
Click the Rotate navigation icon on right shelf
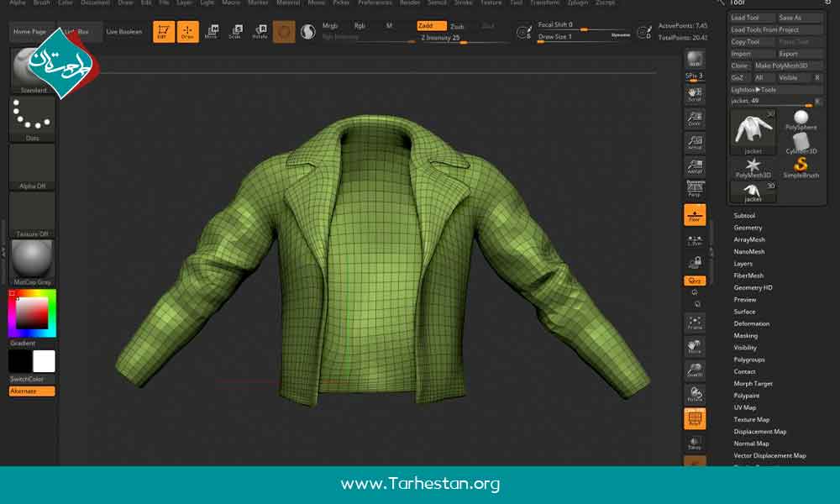click(695, 395)
